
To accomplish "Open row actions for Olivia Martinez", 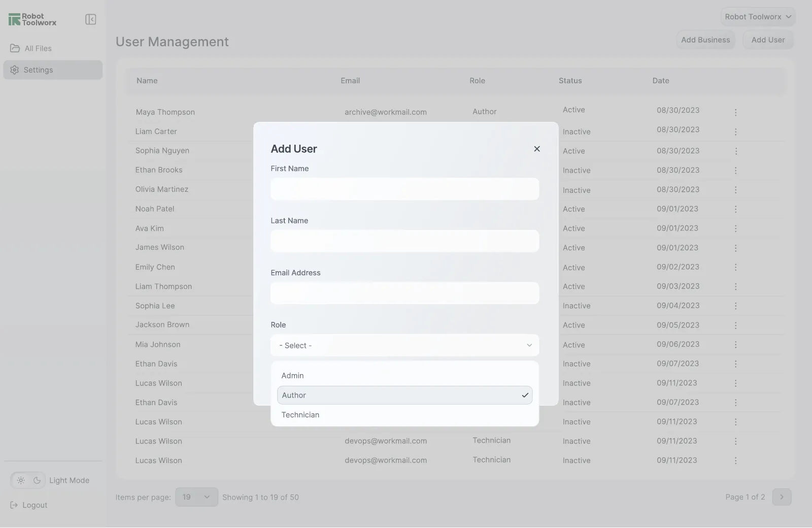I will tap(735, 189).
